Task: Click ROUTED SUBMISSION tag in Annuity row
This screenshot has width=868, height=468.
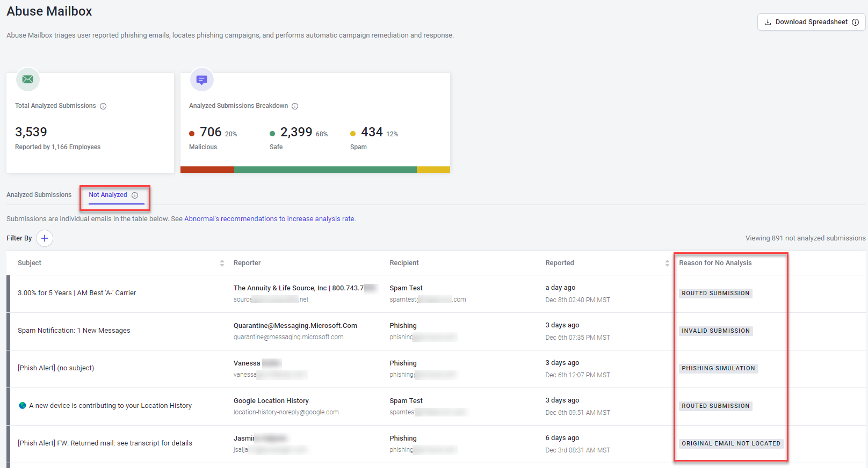Action: pos(715,293)
